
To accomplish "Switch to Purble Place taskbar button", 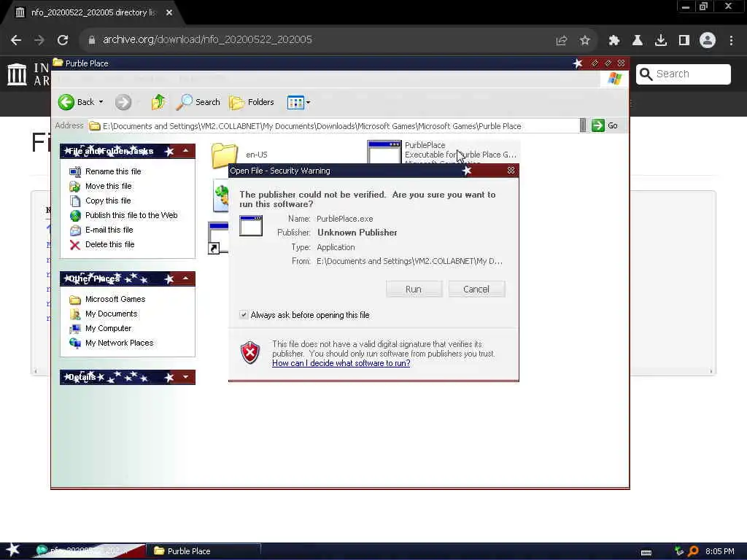I will 204,551.
